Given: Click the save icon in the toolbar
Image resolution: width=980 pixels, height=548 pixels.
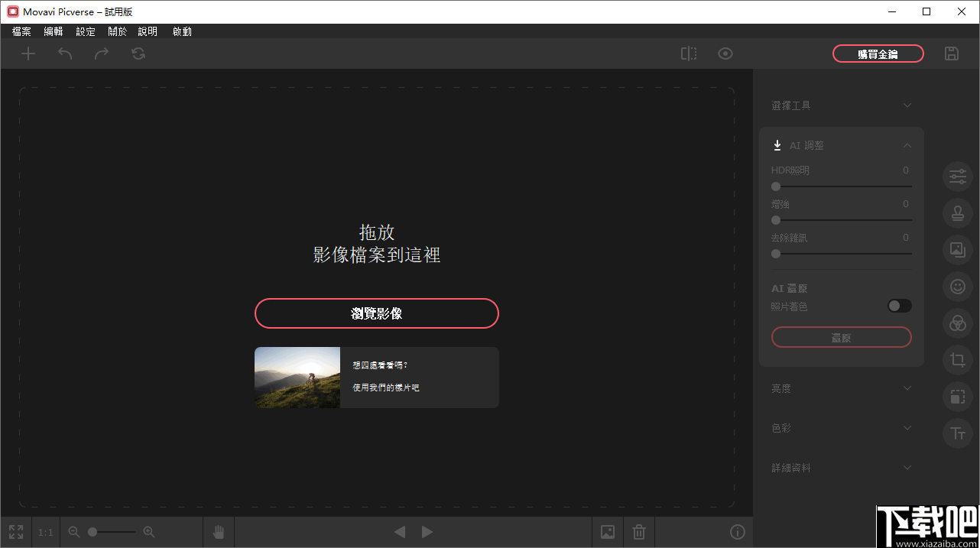Looking at the screenshot, I should coord(951,54).
